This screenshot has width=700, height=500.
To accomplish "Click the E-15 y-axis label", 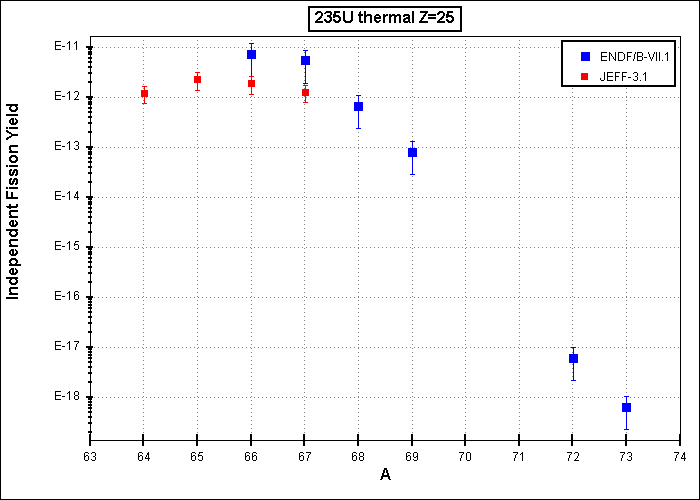I will click(66, 247).
